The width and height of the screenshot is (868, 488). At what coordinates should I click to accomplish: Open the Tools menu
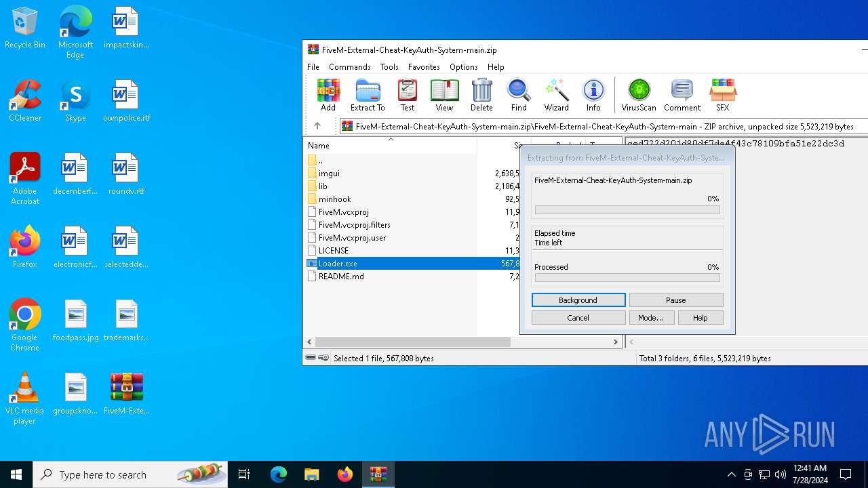point(389,67)
